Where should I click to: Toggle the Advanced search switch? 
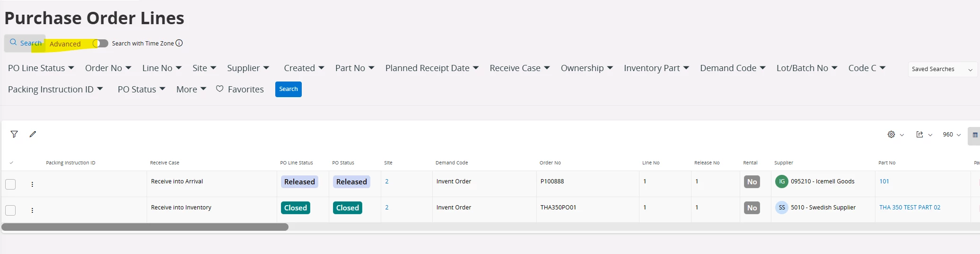tap(100, 44)
